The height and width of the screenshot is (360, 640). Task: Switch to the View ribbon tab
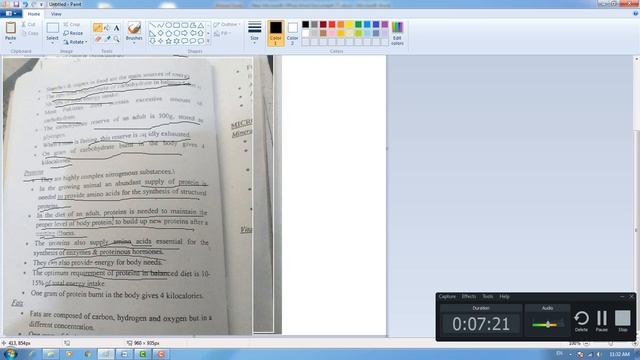click(x=56, y=14)
